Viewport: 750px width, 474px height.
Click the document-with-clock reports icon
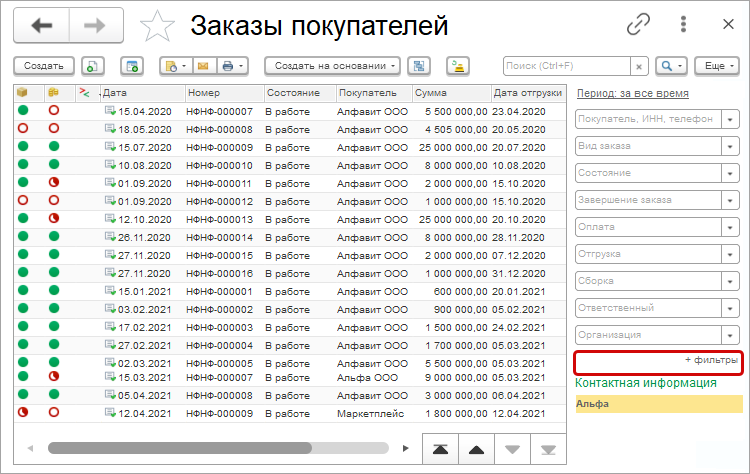click(x=171, y=66)
